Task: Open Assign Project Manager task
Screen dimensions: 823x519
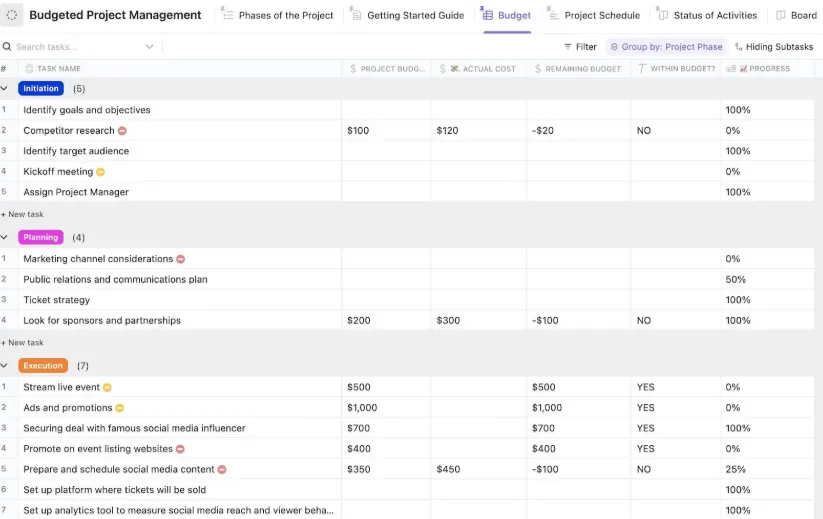Action: click(x=76, y=192)
